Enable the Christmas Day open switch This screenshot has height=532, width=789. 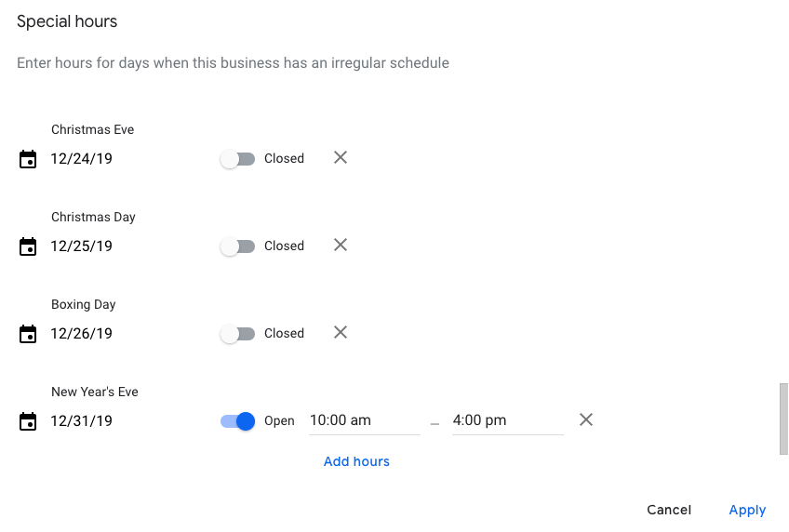click(x=237, y=246)
